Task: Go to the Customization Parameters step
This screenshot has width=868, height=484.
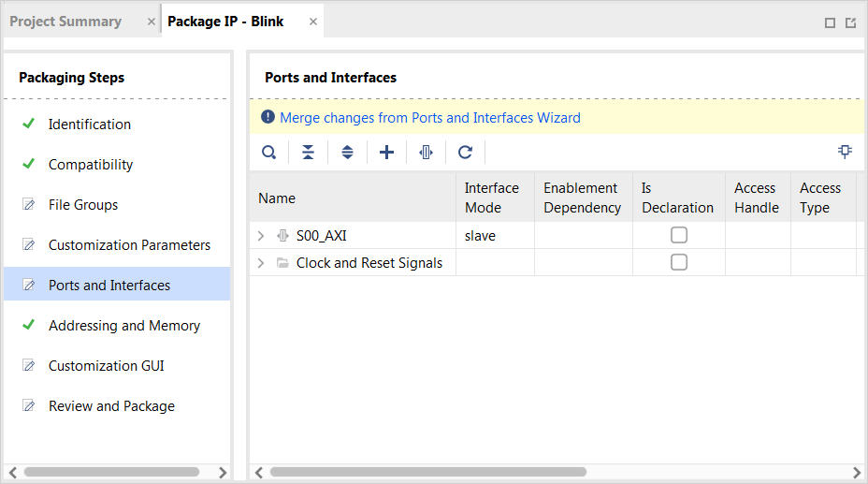Action: pyautogui.click(x=129, y=245)
